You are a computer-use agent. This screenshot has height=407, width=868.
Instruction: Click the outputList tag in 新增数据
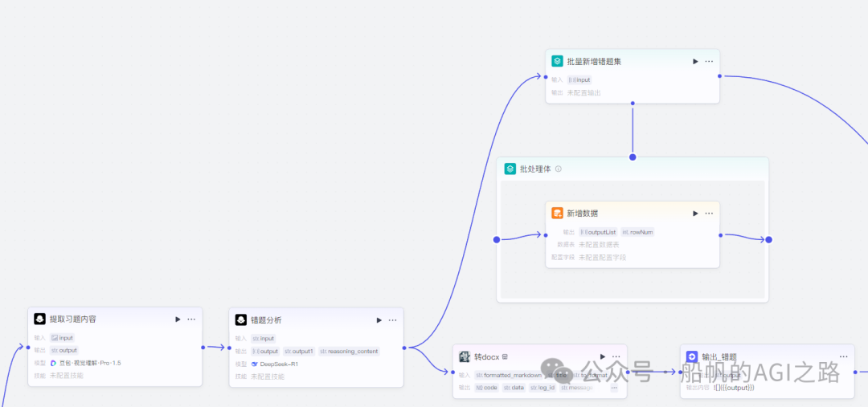click(x=599, y=232)
